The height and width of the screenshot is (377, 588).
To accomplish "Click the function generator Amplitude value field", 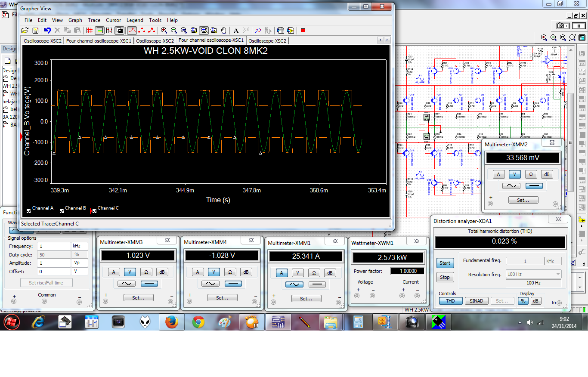I will tap(53, 263).
